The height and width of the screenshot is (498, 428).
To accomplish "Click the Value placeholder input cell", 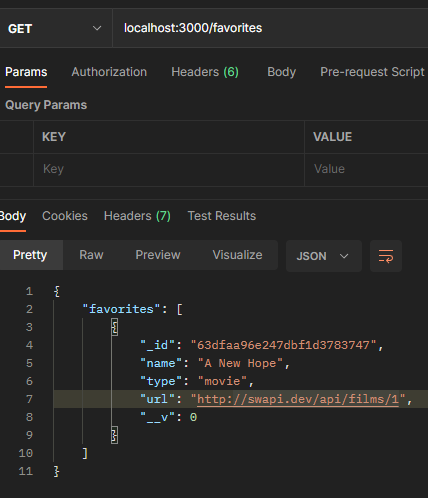I will 366,169.
